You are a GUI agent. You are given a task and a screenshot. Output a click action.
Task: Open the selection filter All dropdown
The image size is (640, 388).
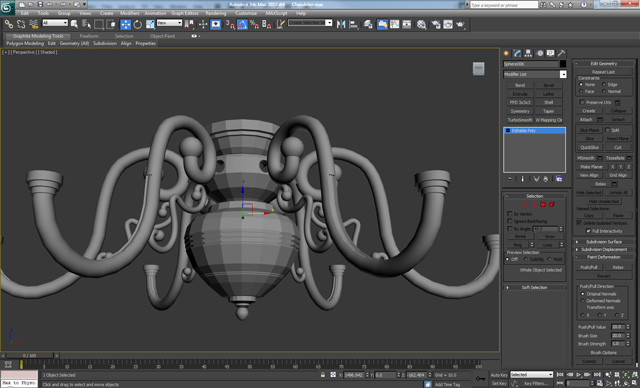tap(55, 23)
